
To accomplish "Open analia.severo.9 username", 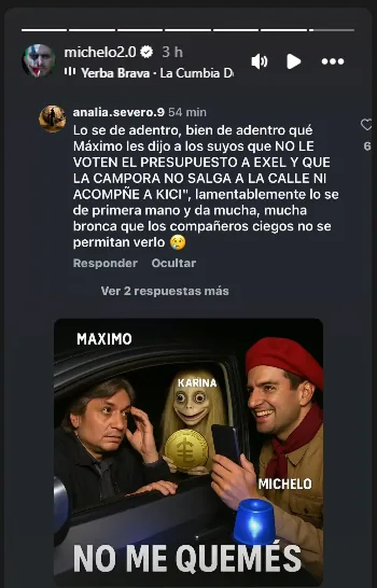I will click(118, 112).
